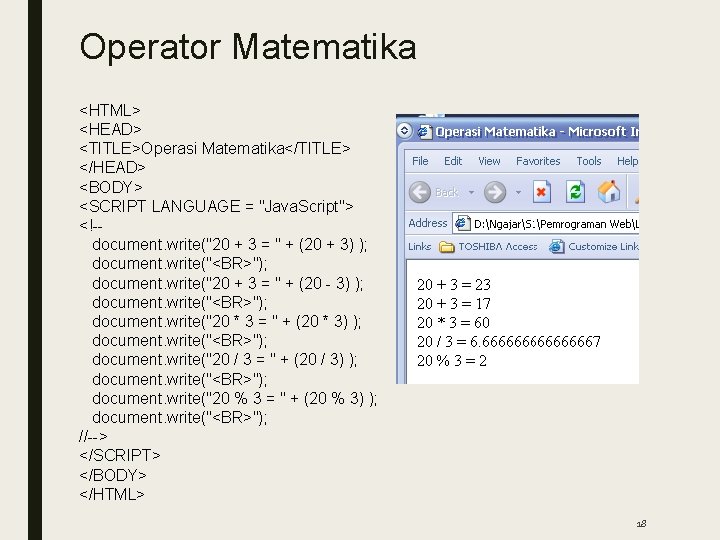Click the output '20 / 3 = 6.666666666666667'

point(509,342)
